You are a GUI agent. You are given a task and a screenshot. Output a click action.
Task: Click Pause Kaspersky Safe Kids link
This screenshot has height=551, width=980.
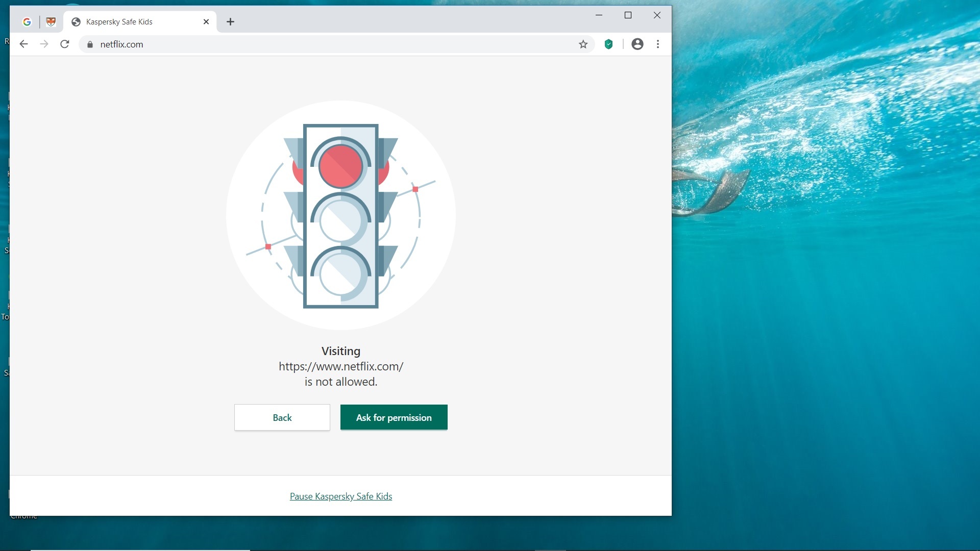point(341,496)
